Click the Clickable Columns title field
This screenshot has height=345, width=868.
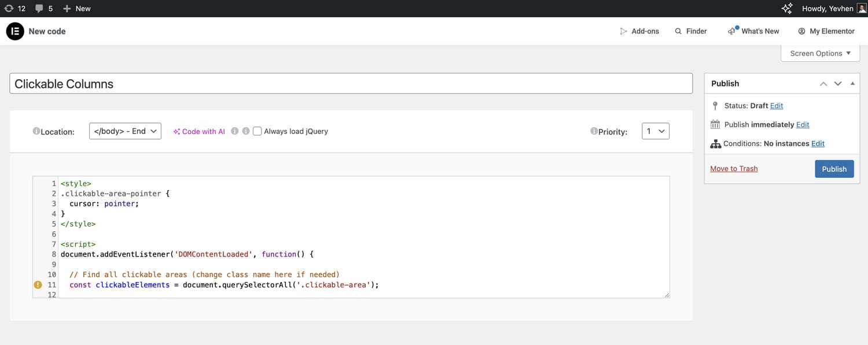tap(351, 84)
